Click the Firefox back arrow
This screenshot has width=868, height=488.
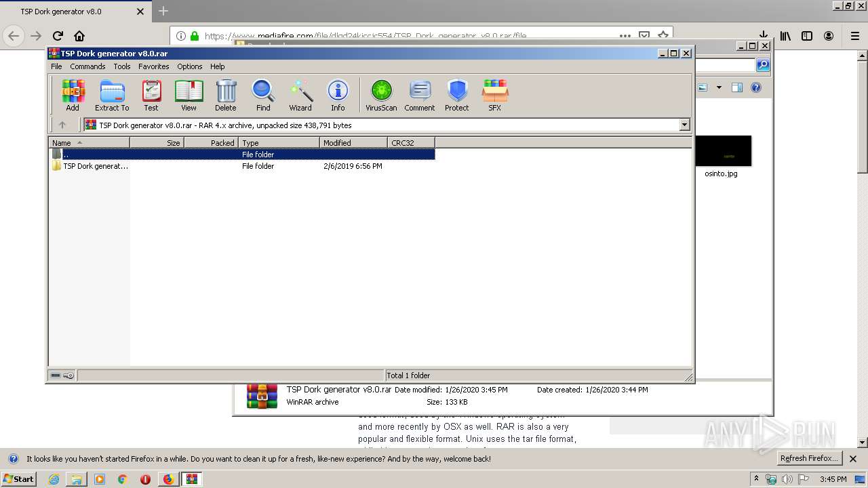pos(14,36)
